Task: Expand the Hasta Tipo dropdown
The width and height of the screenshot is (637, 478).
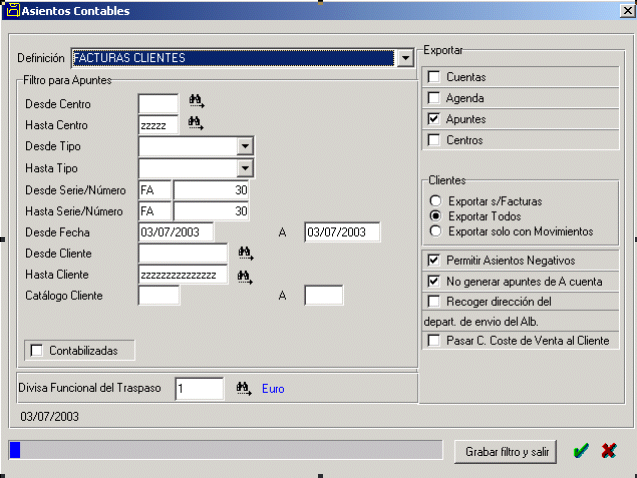Action: 245,168
